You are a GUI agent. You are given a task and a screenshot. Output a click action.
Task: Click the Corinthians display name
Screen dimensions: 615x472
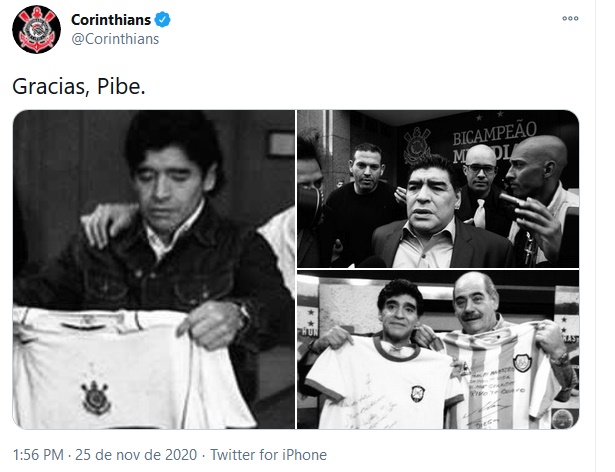click(x=111, y=20)
